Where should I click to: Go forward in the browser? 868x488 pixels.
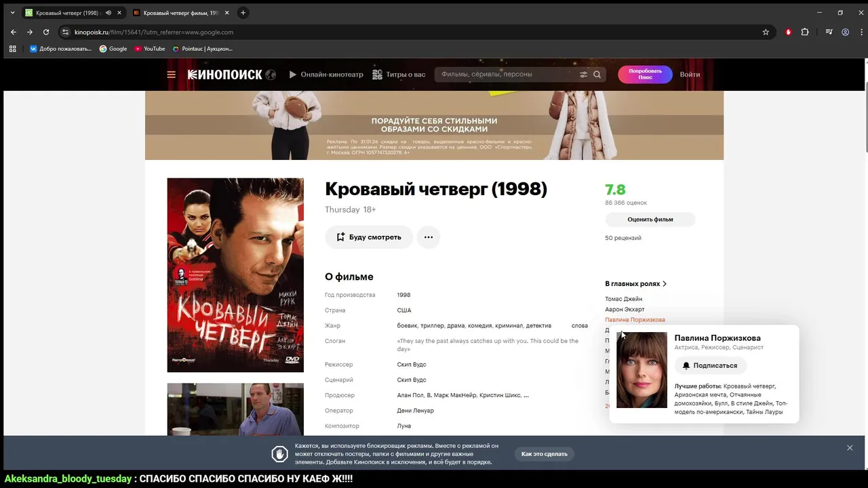pos(29,32)
